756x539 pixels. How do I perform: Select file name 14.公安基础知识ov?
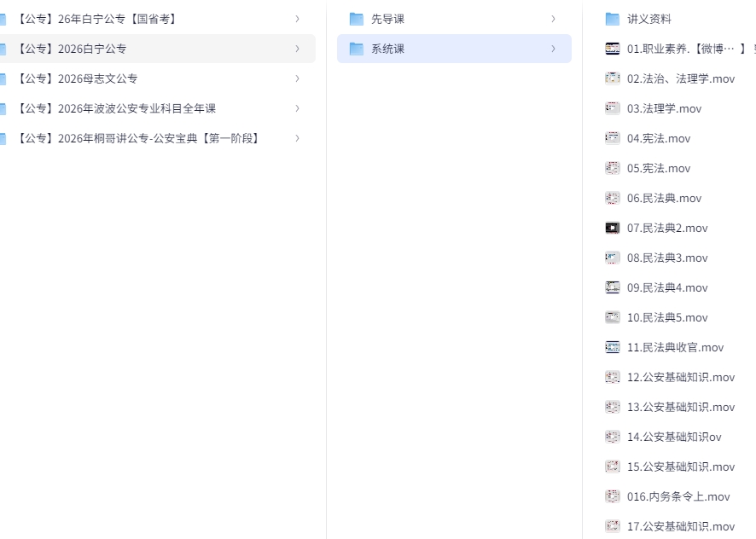pos(674,438)
